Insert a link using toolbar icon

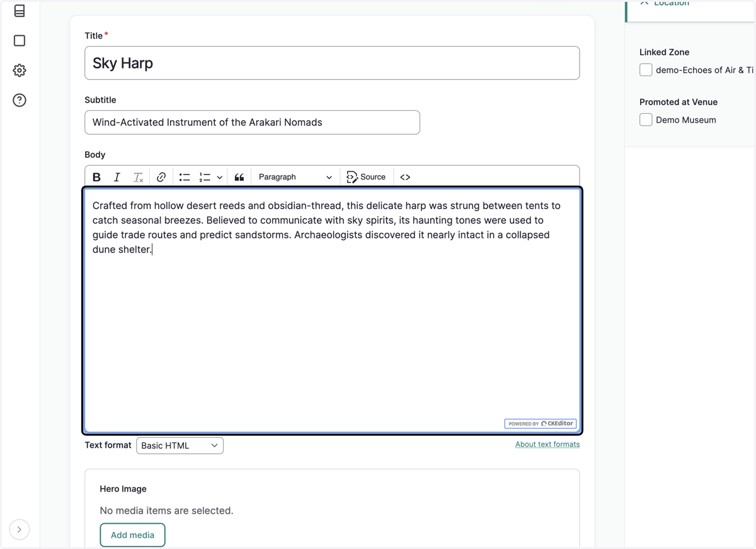click(161, 177)
